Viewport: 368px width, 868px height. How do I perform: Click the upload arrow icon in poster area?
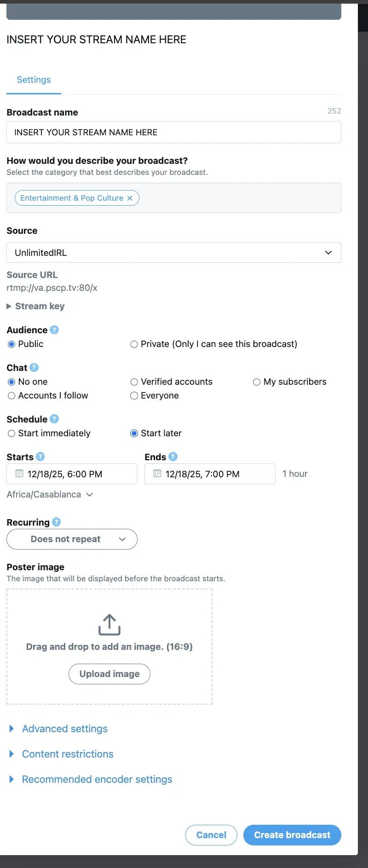[109, 625]
